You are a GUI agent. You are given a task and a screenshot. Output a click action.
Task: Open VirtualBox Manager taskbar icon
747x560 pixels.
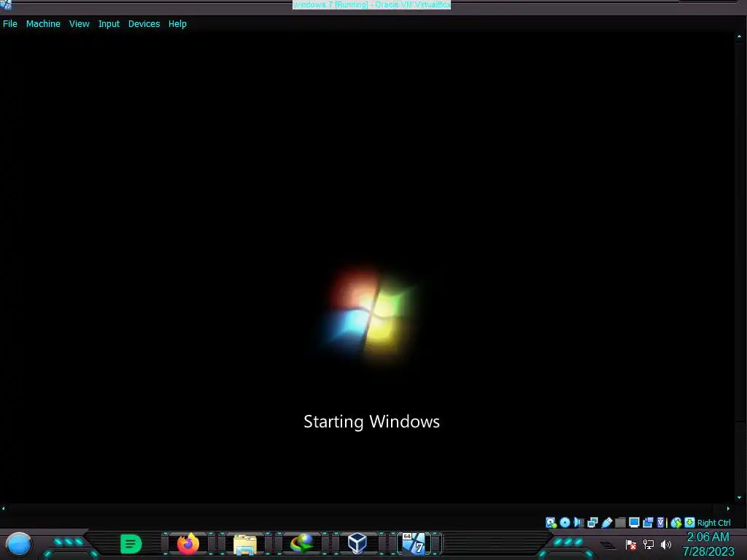357,544
